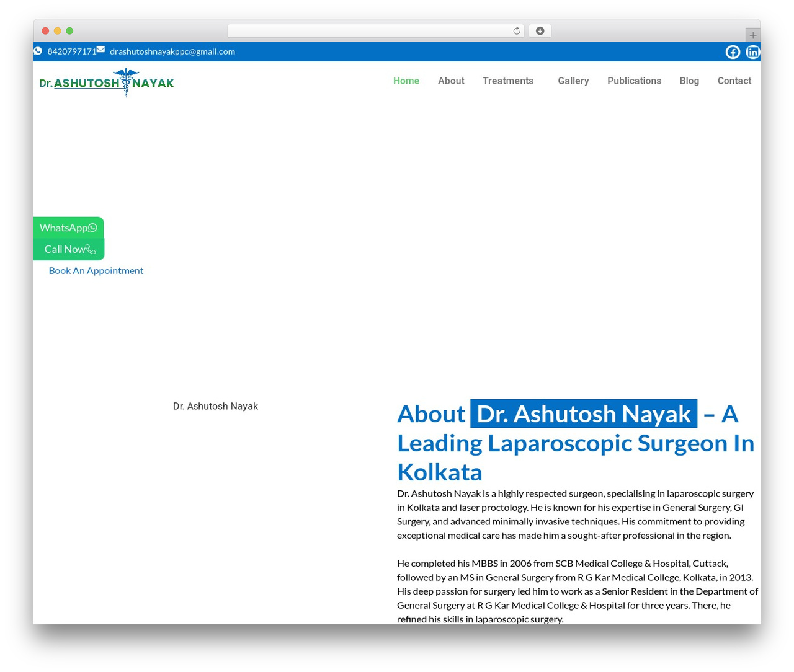Open the Treatments menu

[x=508, y=81]
